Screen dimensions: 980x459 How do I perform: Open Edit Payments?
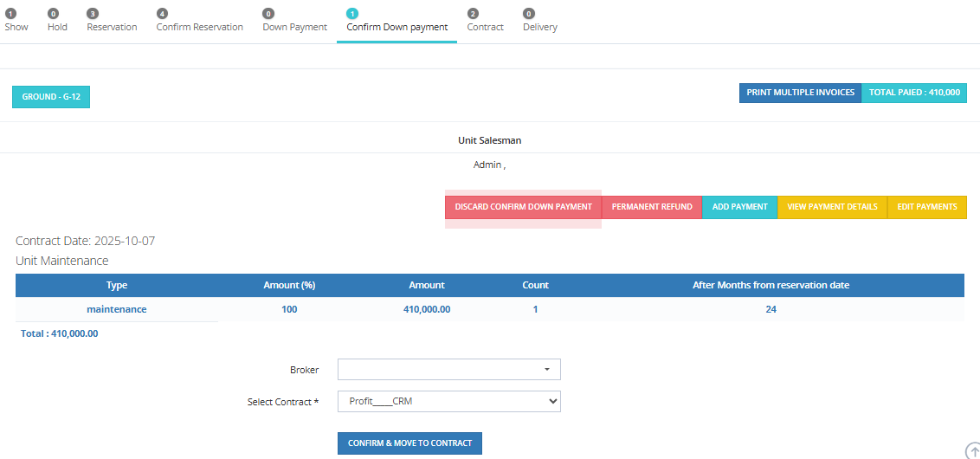point(927,208)
